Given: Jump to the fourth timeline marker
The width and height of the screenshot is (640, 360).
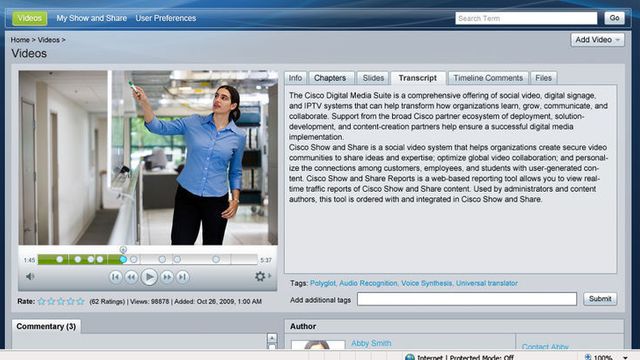Looking at the screenshot, I should coord(100,259).
